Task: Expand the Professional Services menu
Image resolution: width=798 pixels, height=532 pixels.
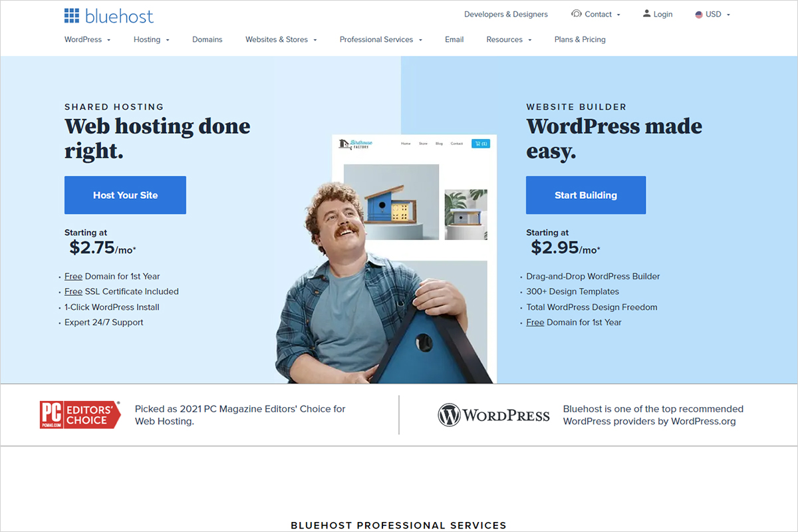Action: coord(381,40)
